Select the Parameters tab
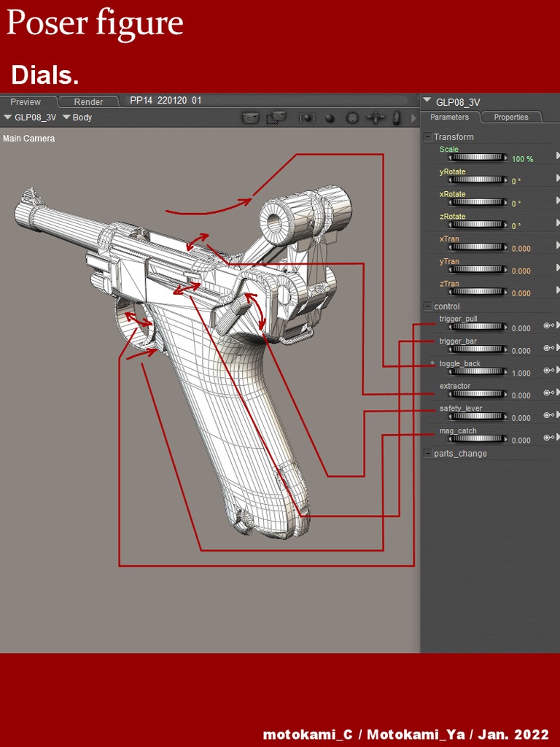The image size is (560, 747). (449, 117)
